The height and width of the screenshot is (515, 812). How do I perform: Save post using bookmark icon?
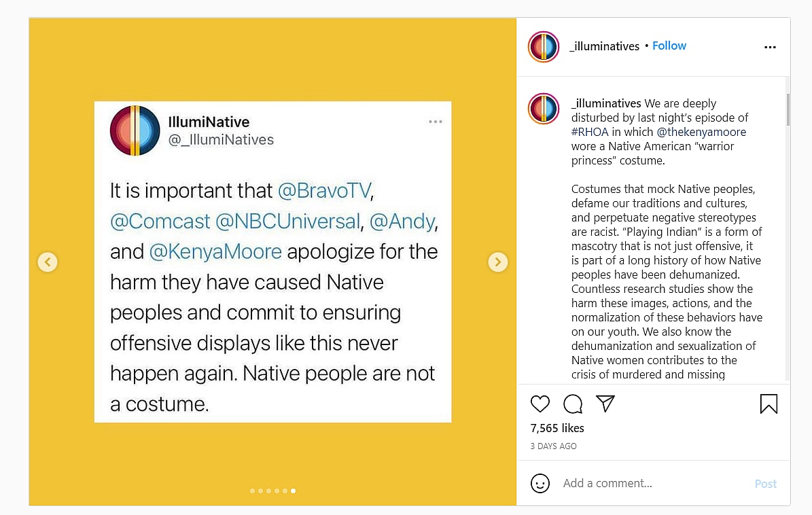pos(769,404)
